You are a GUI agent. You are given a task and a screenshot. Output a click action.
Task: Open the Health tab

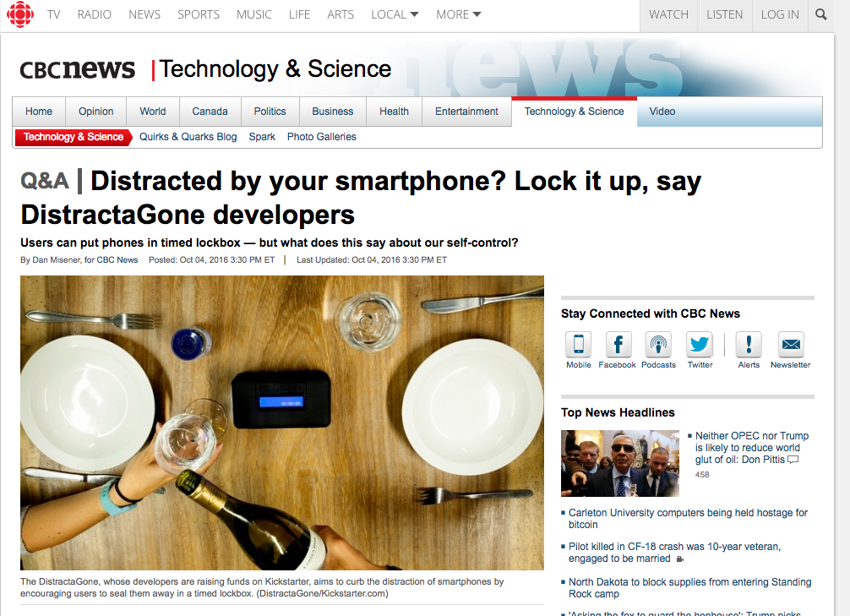394,112
